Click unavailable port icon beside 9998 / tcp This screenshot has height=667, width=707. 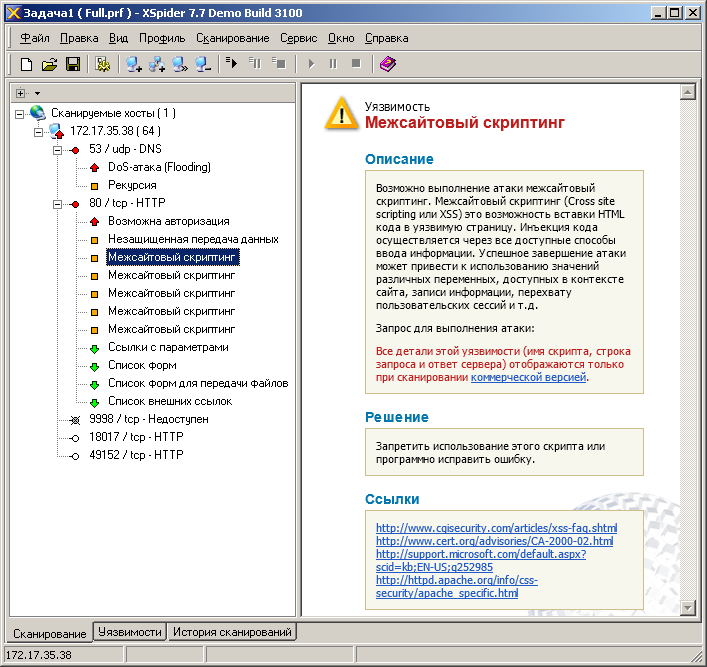coord(75,420)
